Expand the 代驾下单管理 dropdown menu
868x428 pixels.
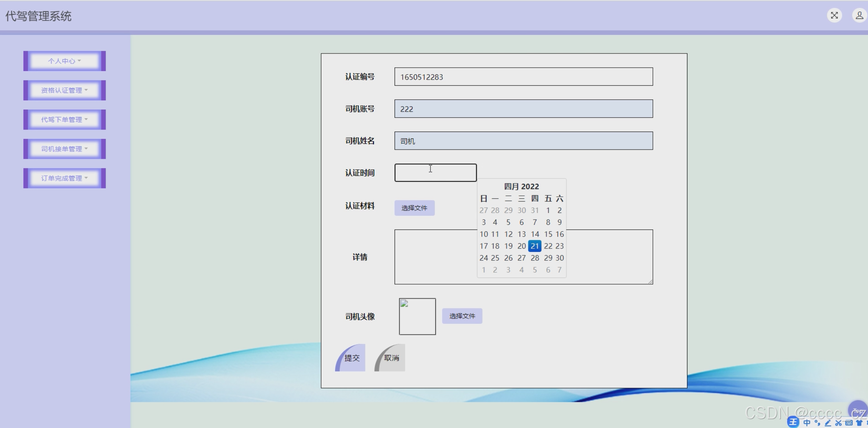(65, 120)
